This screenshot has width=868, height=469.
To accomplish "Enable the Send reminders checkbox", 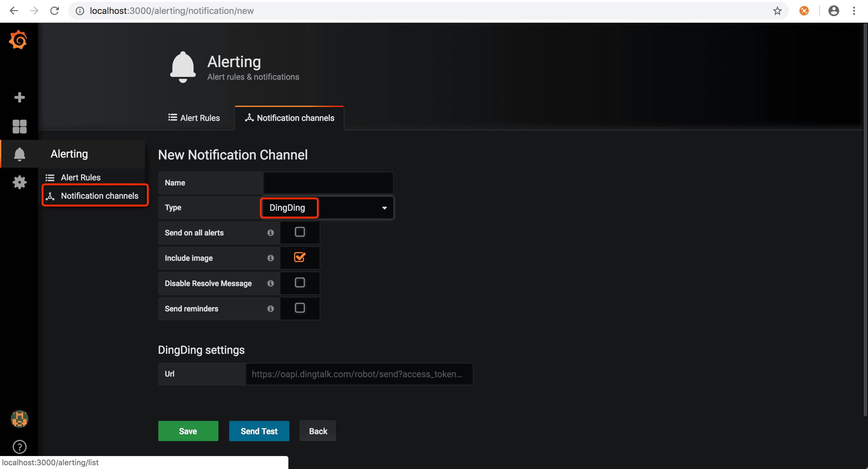I will click(x=299, y=308).
